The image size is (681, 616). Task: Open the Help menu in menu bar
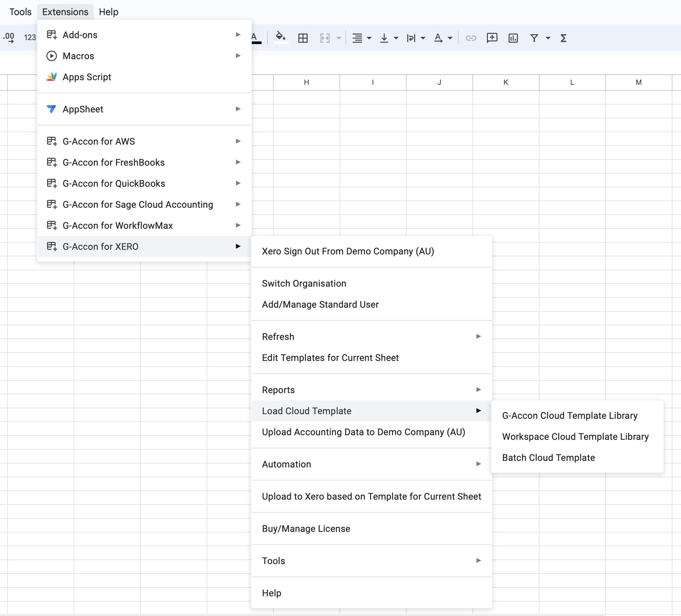click(109, 12)
